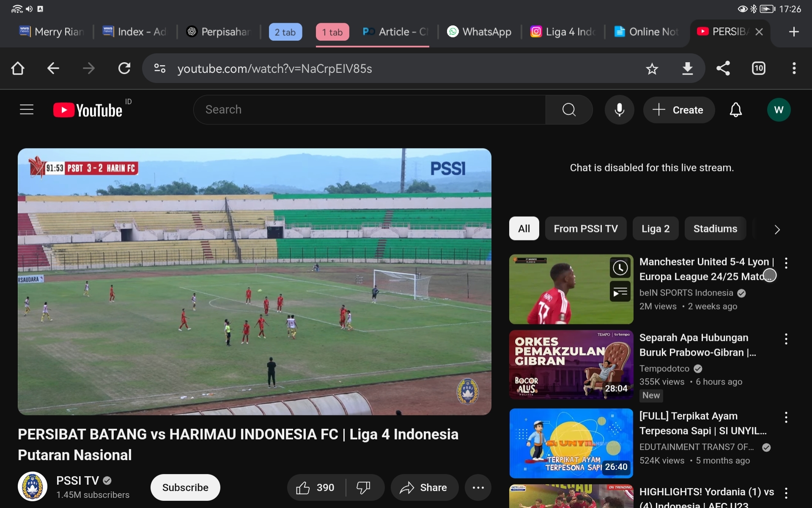Image resolution: width=812 pixels, height=508 pixels.
Task: Dislike the video with thumbs down
Action: 364,487
